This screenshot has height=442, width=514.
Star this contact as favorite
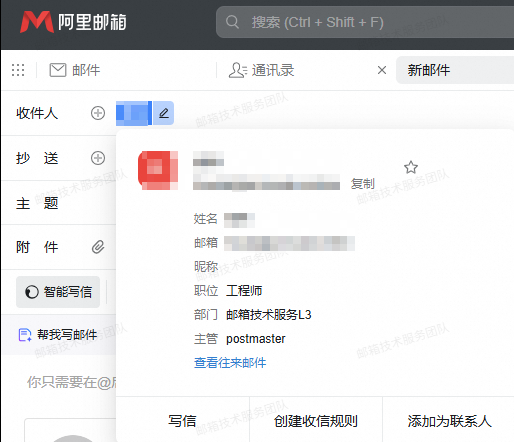411,167
